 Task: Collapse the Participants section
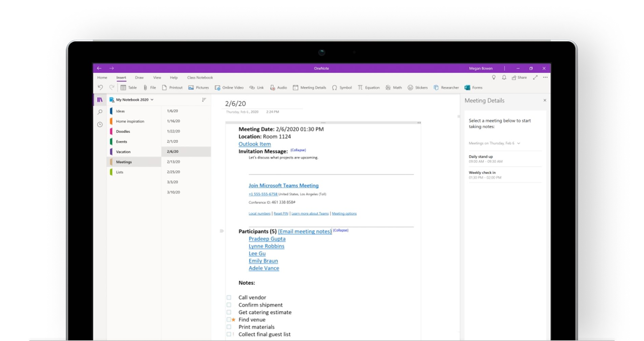pos(340,230)
